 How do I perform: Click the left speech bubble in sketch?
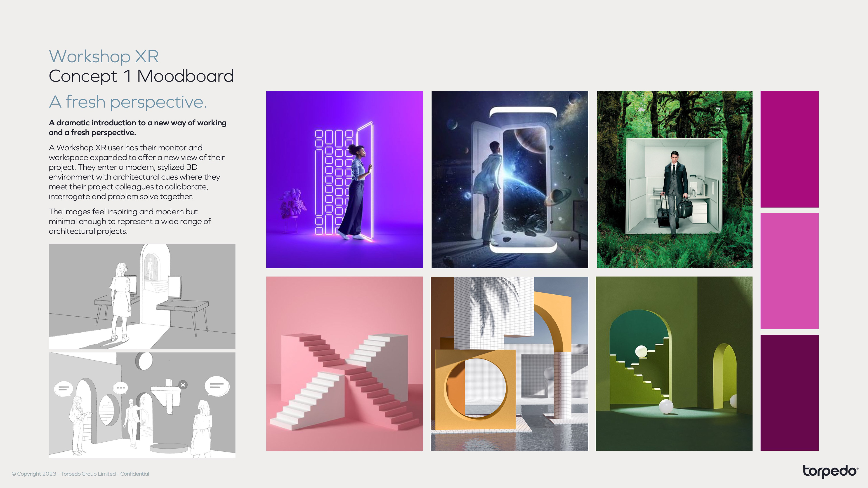pyautogui.click(x=63, y=389)
